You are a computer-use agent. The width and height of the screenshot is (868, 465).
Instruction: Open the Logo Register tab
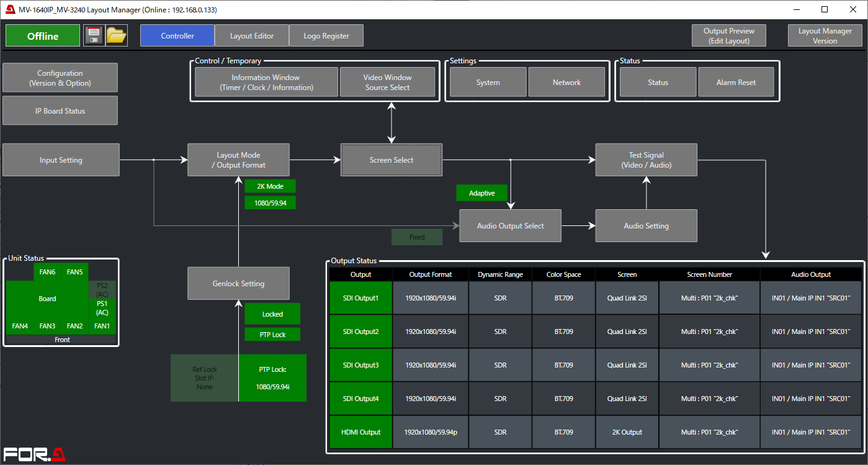pos(326,36)
